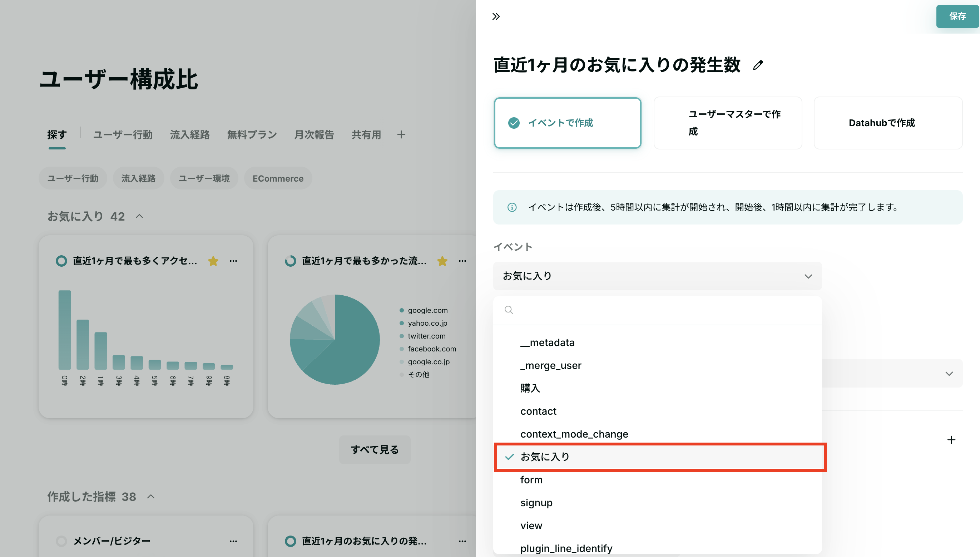This screenshot has height=557, width=980.
Task: Click 直近1ヶ月のお気に入りの発生数 panel heading
Action: click(617, 65)
